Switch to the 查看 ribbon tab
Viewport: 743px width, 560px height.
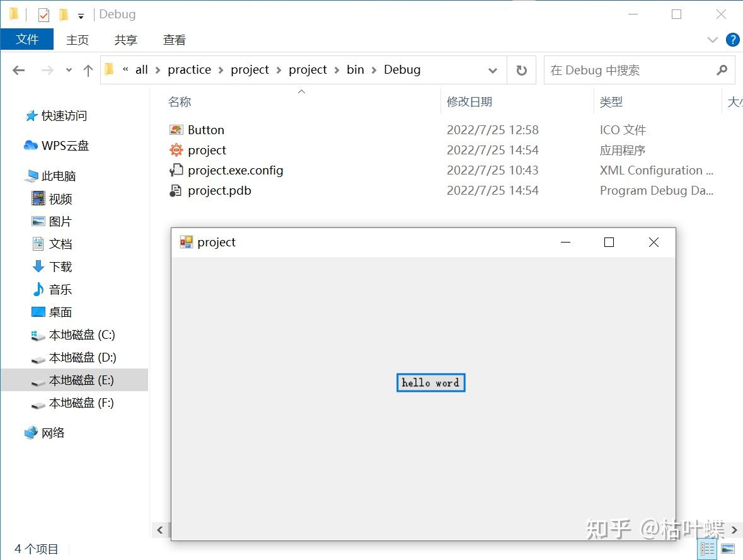point(174,40)
